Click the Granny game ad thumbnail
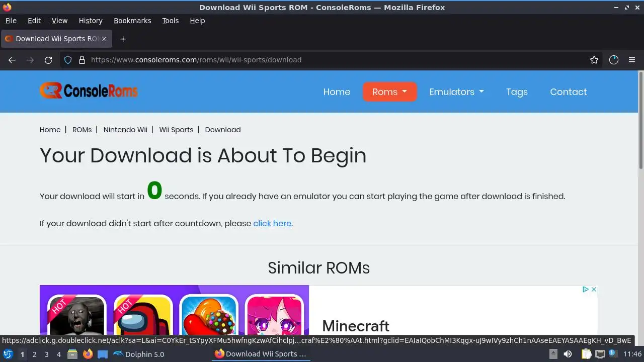Image resolution: width=644 pixels, height=362 pixels. tap(76, 315)
